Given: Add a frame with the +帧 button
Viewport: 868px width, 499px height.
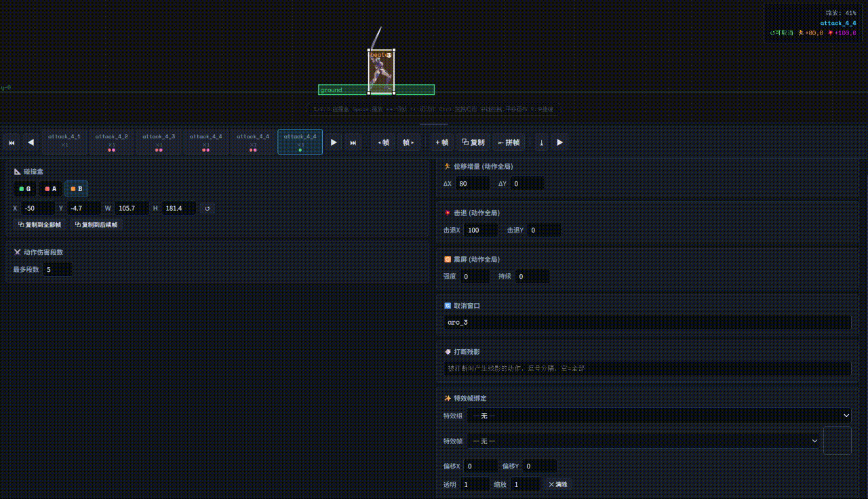Looking at the screenshot, I should point(442,142).
